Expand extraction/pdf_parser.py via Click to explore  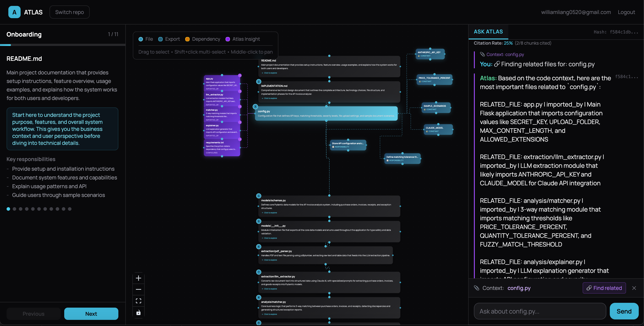(x=270, y=260)
